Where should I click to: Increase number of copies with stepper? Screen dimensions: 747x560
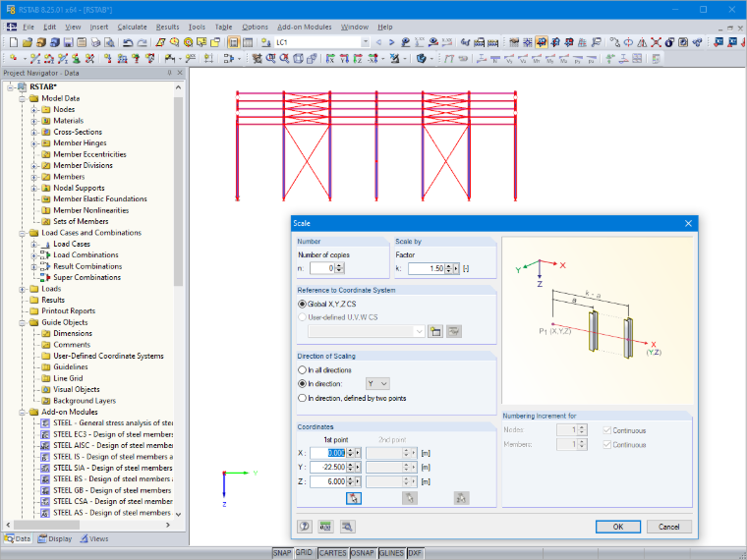tap(339, 265)
